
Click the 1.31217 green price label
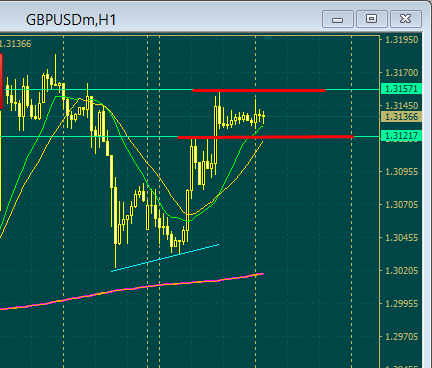click(401, 136)
